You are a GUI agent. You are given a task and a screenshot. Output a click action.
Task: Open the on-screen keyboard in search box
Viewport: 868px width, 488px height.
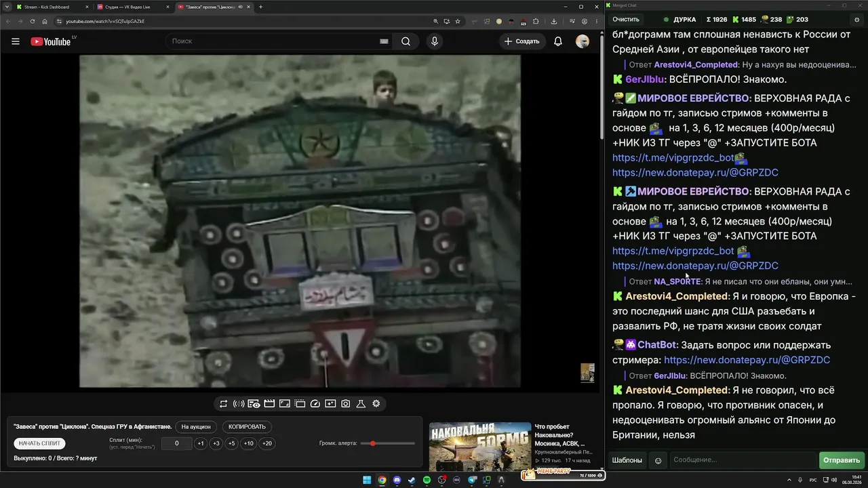click(x=384, y=41)
